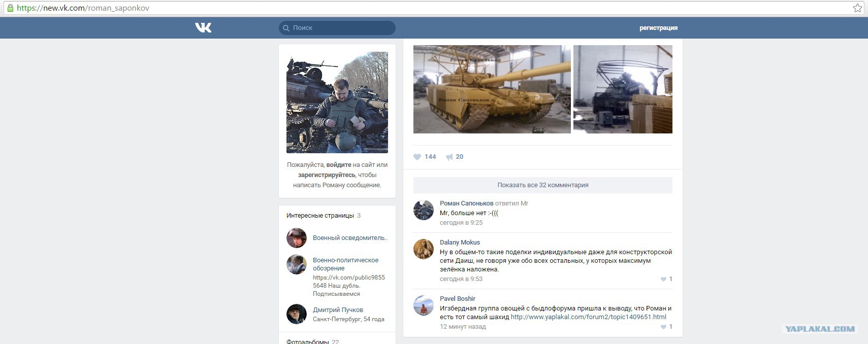The image size is (868, 344).
Task: Click Dalany Mokus avatar
Action: click(424, 249)
